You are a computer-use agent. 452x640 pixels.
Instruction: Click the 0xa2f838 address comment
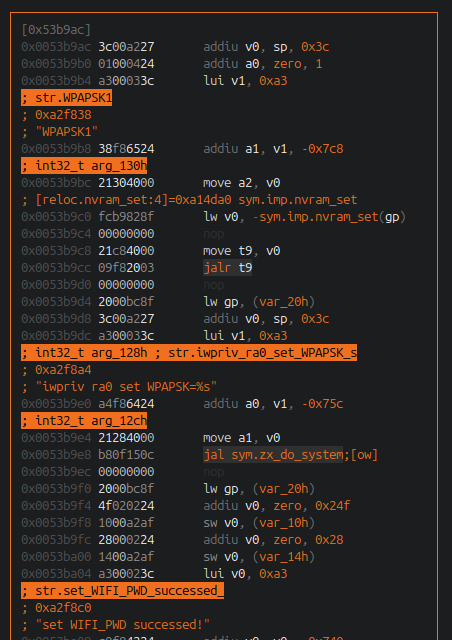[x=56, y=115]
